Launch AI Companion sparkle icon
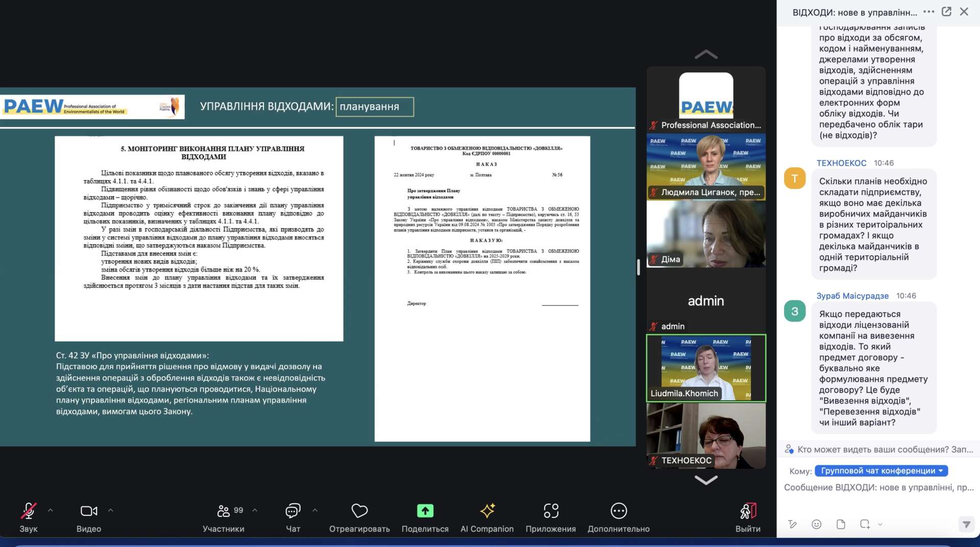The width and height of the screenshot is (980, 547). 487,511
